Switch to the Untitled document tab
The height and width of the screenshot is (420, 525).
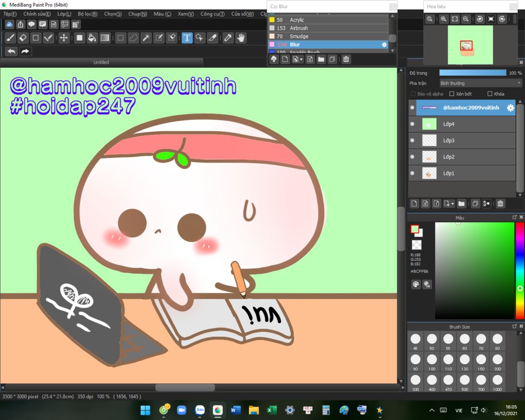102,62
